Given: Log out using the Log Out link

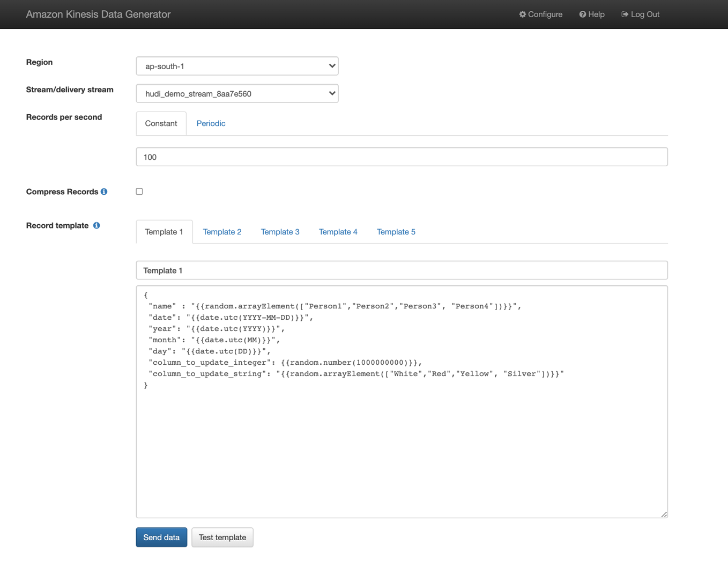Looking at the screenshot, I should 640,14.
